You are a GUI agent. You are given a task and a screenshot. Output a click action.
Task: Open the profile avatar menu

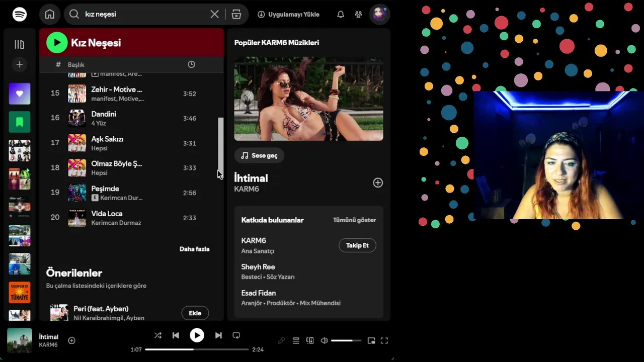tap(379, 14)
